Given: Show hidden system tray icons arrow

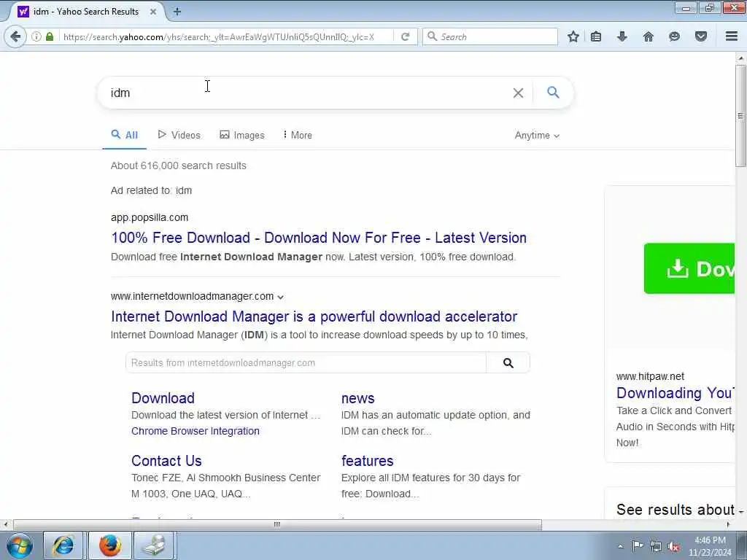Looking at the screenshot, I should click(620, 547).
